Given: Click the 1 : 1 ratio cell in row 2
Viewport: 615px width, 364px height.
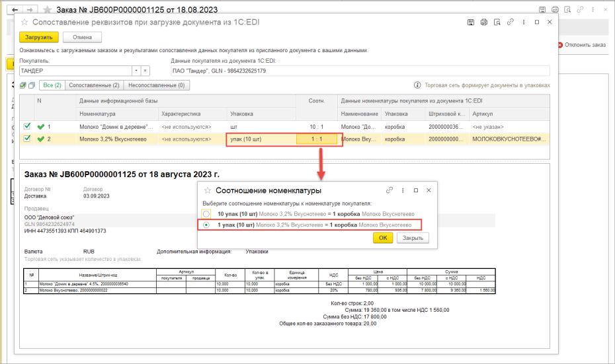Looking at the screenshot, I should (x=317, y=139).
